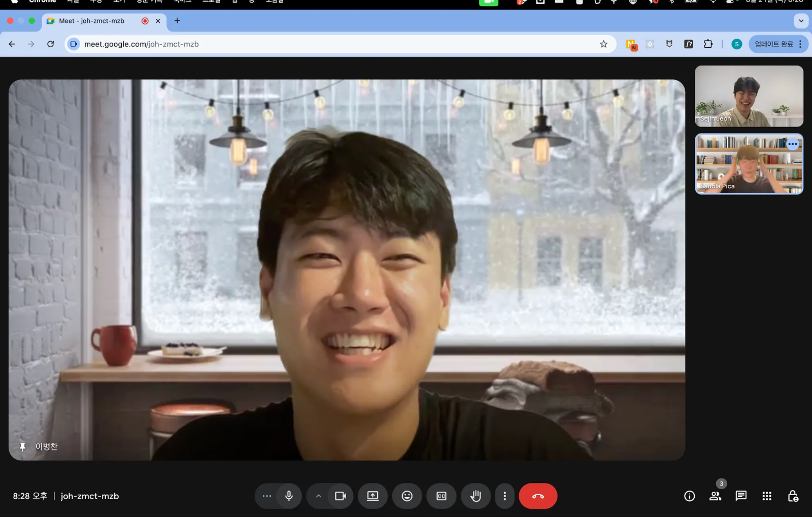Open the emoji reactions panel
This screenshot has width=812, height=517.
pos(407,496)
